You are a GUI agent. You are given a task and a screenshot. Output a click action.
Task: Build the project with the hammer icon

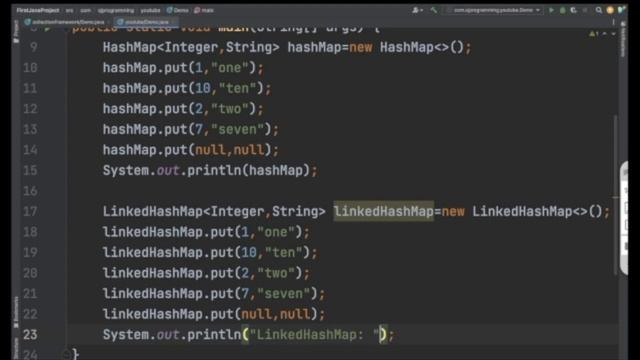433,10
